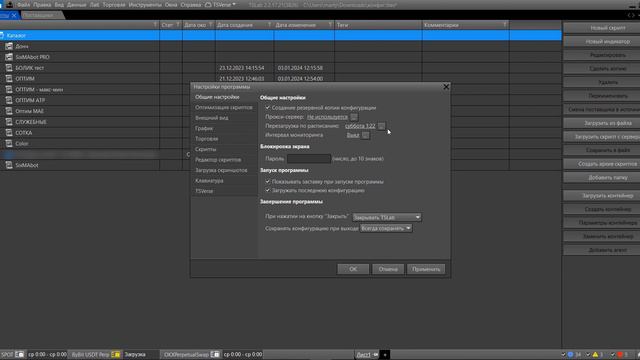
Task: Click the OKXPerpetualSwap status icon
Action: coord(215,354)
